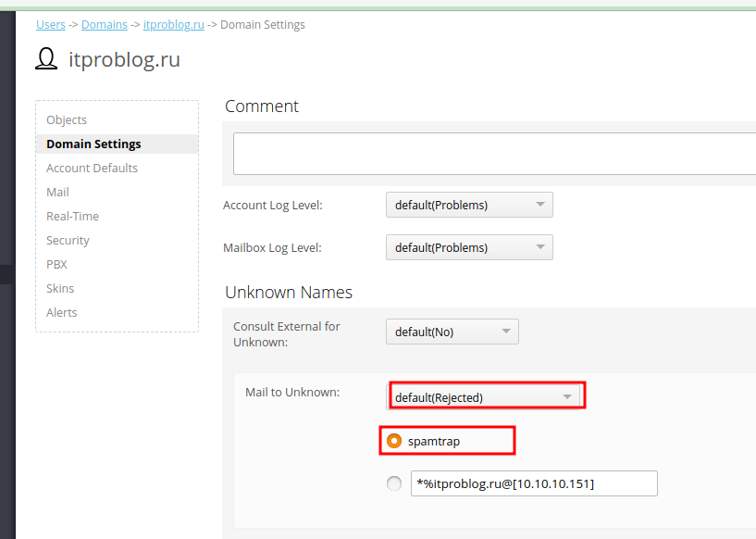Click the itproblog.ru page heading
Image resolution: width=756 pixels, height=539 pixels.
(124, 59)
